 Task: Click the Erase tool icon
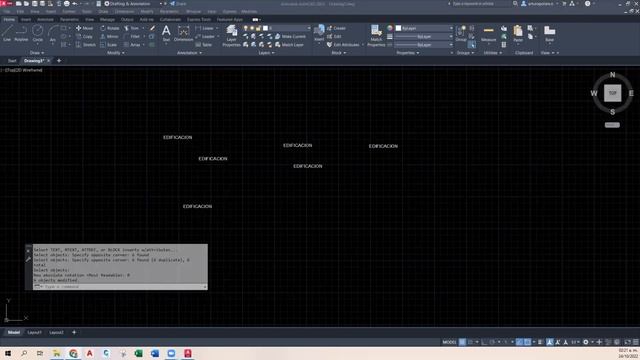pyautogui.click(x=152, y=28)
